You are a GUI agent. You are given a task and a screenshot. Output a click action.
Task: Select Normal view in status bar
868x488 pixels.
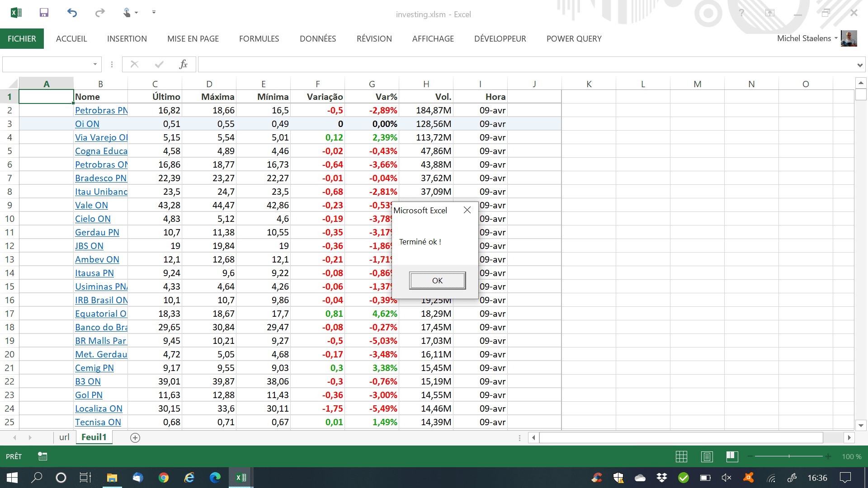click(681, 457)
